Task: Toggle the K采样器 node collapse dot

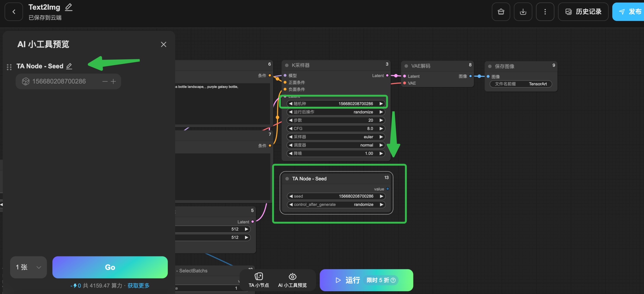Action: point(287,65)
